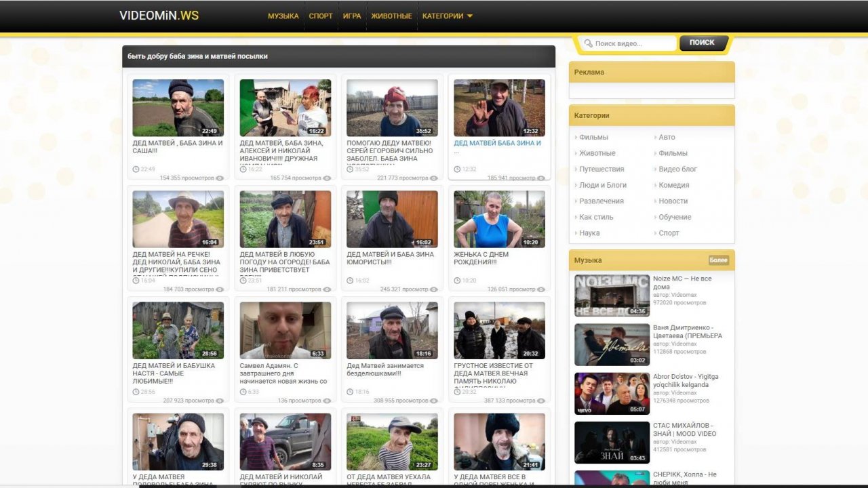Select the Комедия category link

click(x=674, y=185)
